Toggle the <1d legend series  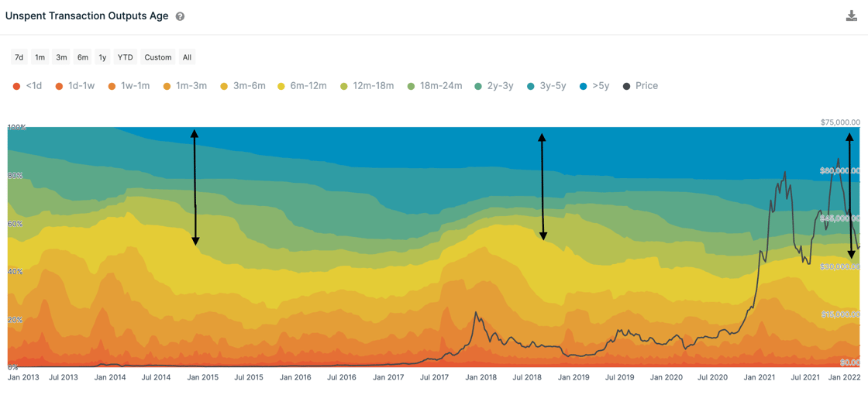pyautogui.click(x=28, y=86)
